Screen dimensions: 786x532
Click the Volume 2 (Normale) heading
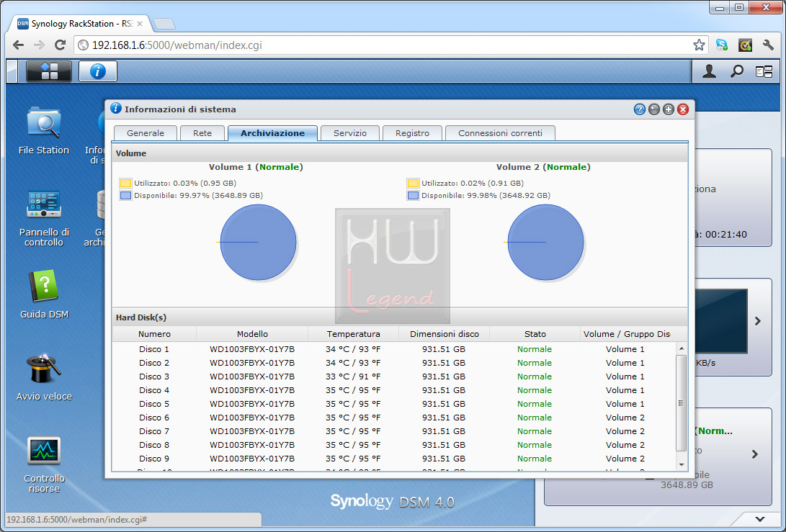(543, 167)
